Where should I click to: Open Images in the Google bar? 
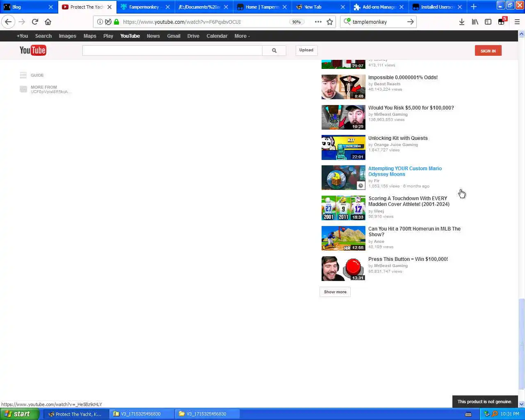pos(67,36)
